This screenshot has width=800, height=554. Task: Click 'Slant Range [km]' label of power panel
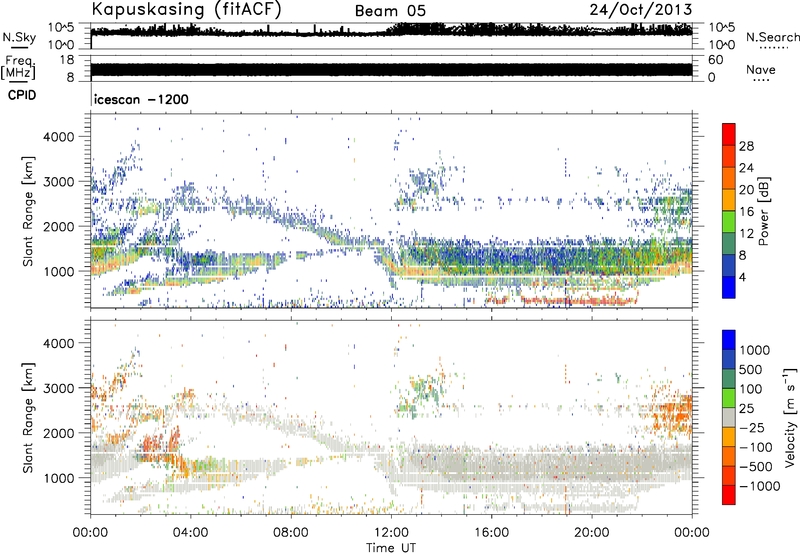click(28, 211)
